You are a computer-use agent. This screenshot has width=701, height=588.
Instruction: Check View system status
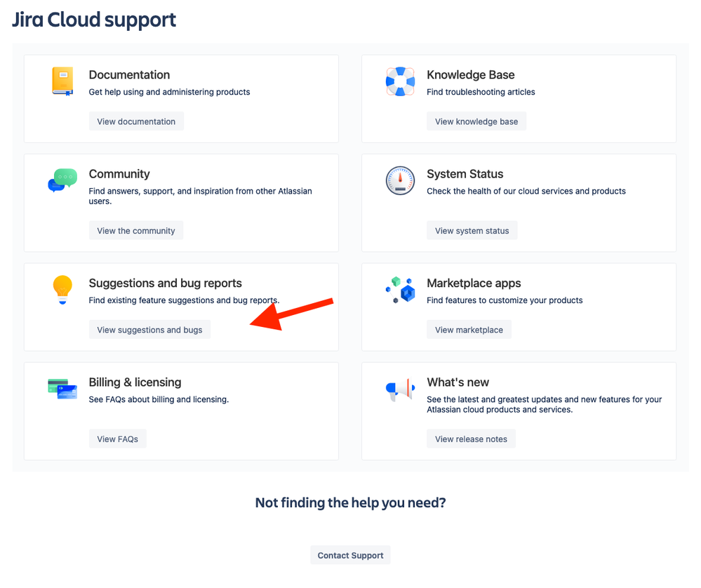click(x=472, y=230)
